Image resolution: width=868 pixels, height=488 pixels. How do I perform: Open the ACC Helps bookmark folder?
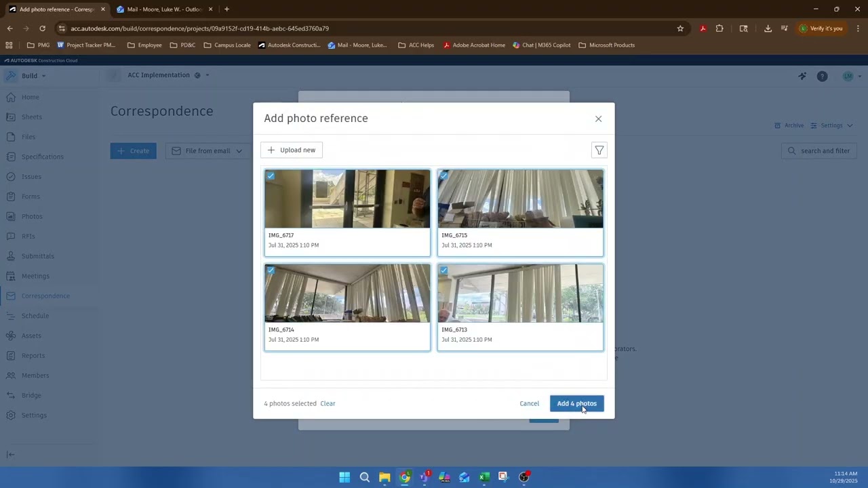point(416,45)
